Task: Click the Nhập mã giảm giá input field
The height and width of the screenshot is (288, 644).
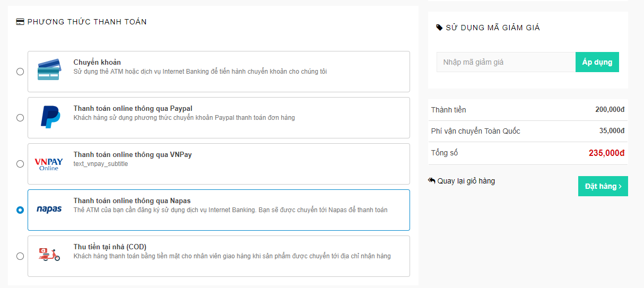Action: 506,62
